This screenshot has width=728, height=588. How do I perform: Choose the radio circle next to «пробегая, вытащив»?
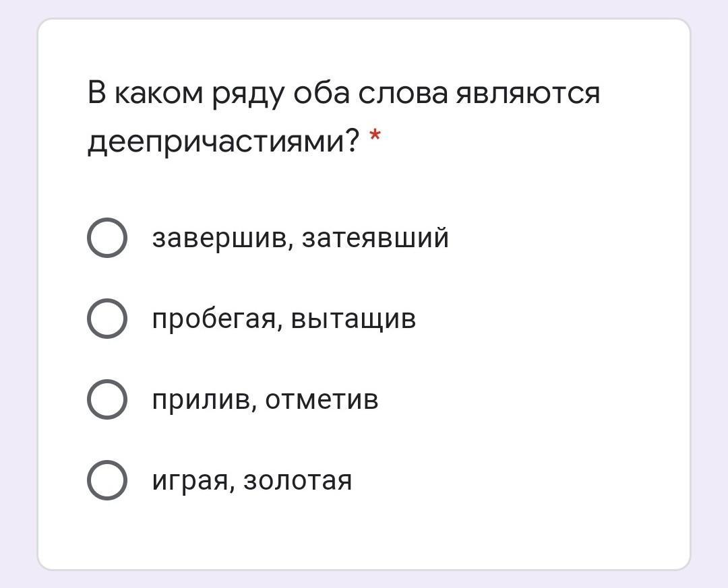107,319
